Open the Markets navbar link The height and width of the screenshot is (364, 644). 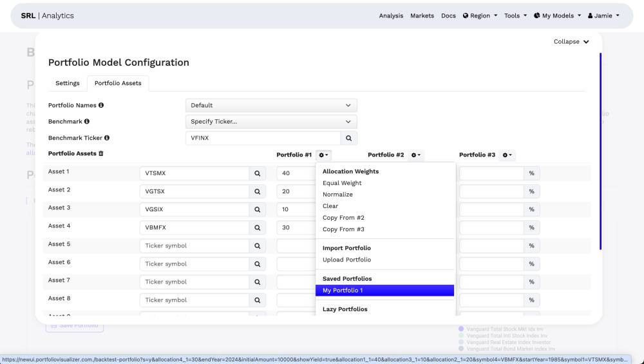[x=422, y=15]
